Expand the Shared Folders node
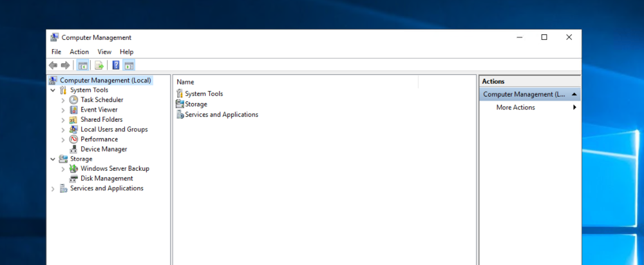The width and height of the screenshot is (644, 265). pos(63,119)
